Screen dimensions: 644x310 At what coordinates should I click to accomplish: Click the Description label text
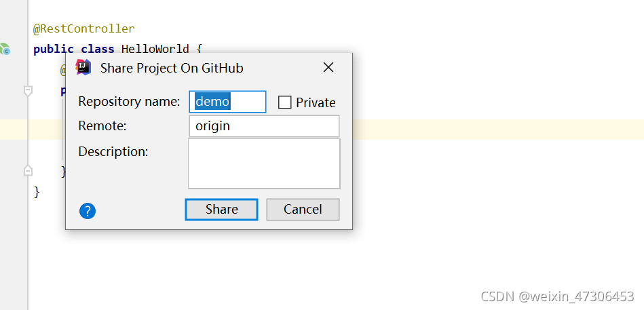click(113, 151)
